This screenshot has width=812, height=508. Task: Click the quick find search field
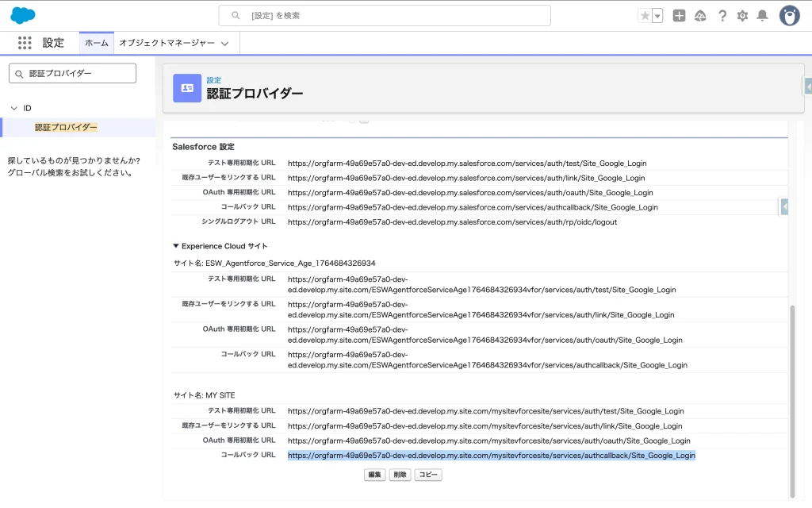[x=73, y=73]
